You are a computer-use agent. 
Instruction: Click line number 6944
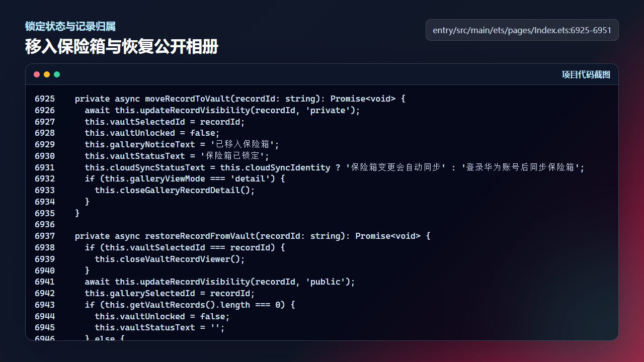(x=45, y=316)
